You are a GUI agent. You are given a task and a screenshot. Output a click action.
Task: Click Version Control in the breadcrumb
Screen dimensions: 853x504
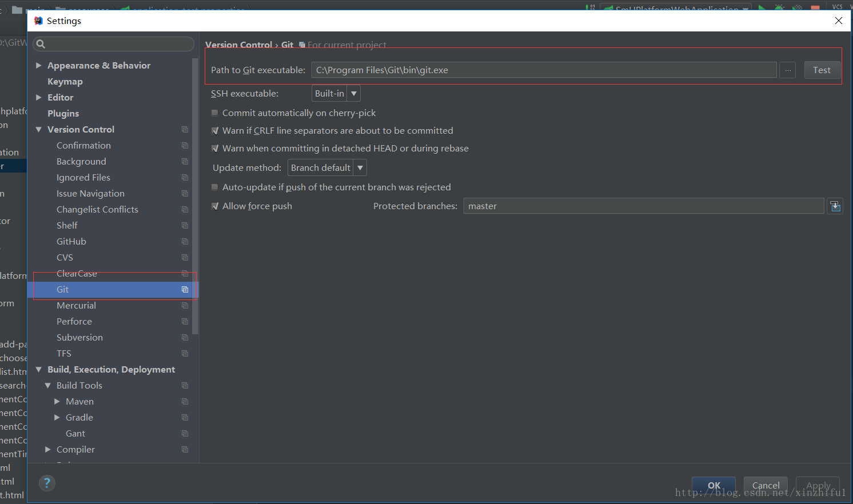coord(238,45)
